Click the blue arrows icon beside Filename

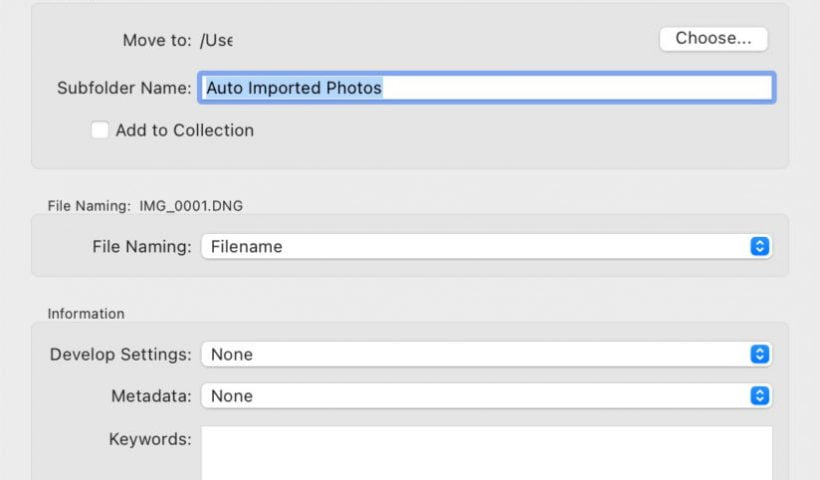760,246
